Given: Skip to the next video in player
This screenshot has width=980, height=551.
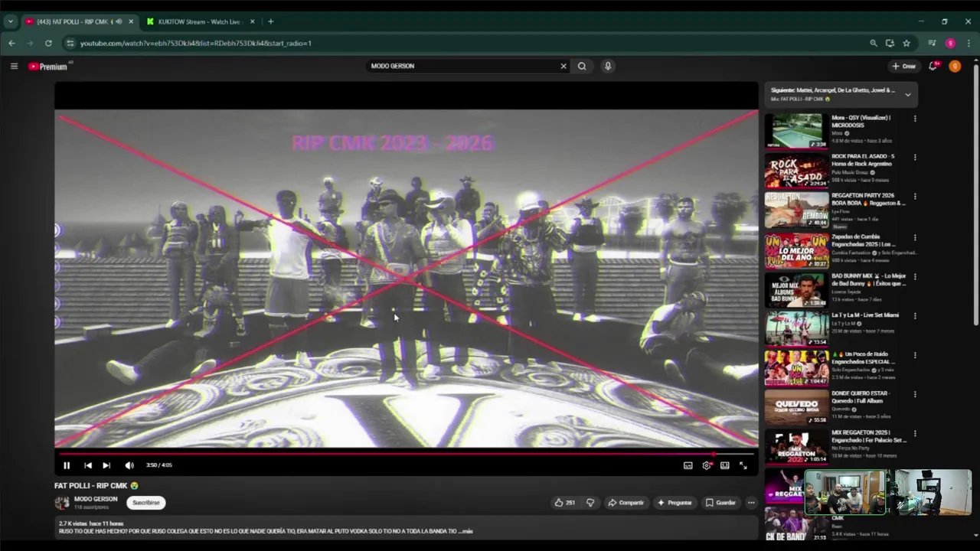Looking at the screenshot, I should point(106,465).
